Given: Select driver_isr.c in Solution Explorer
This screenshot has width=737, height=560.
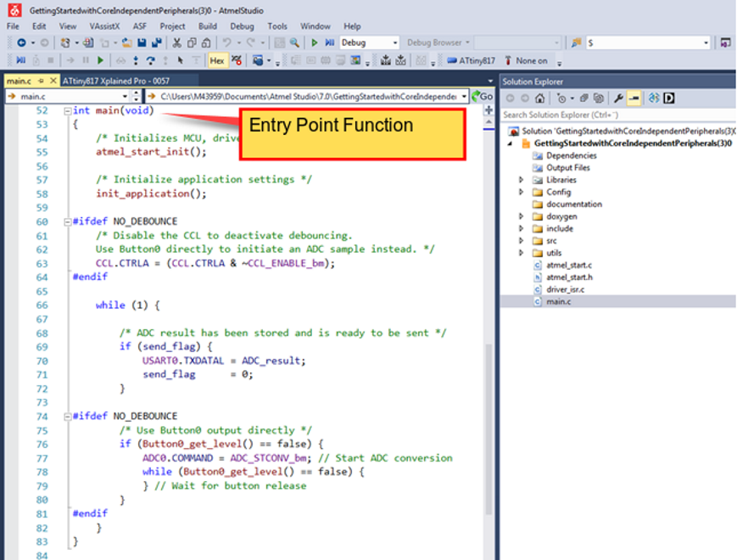Looking at the screenshot, I should pos(565,289).
